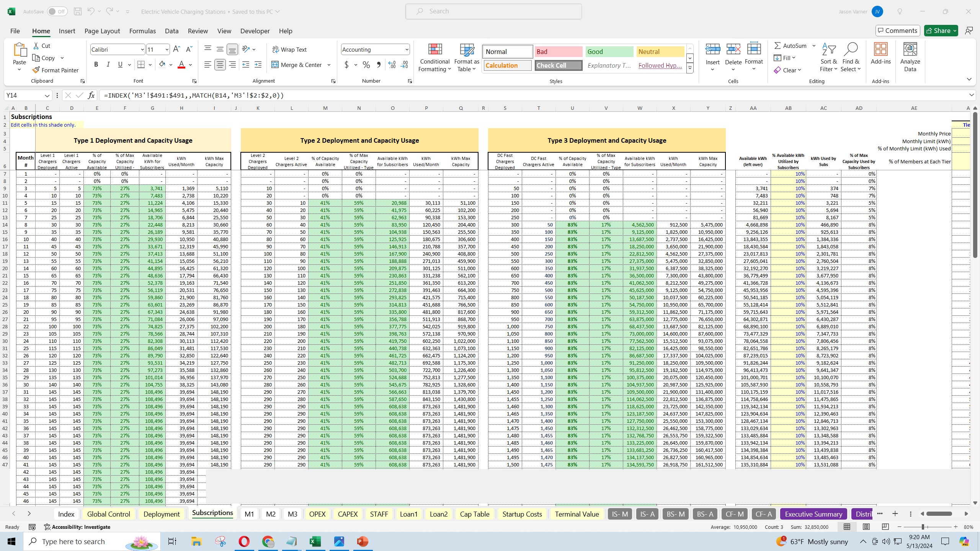This screenshot has width=980, height=551.
Task: Click the Search box in title bar
Action: (493, 11)
